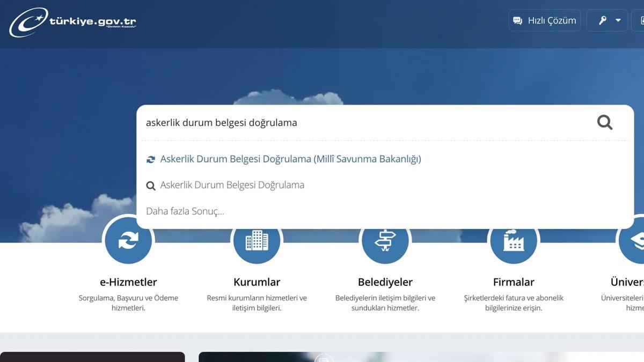Image resolution: width=644 pixels, height=362 pixels.
Task: Click the service arrows icon before Askerlik suggestion
Action: click(151, 159)
